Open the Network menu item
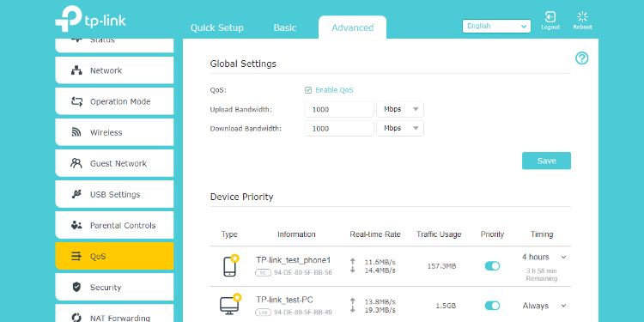The width and height of the screenshot is (644, 322). point(114,70)
